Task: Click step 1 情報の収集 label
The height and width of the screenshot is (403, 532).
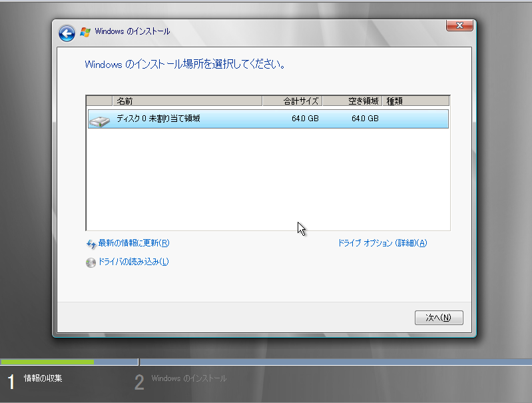Action: point(43,378)
